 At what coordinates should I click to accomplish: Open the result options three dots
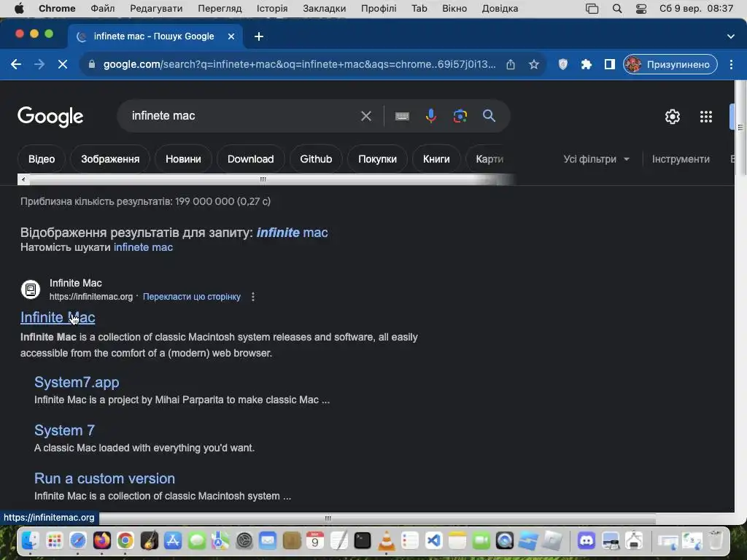click(x=253, y=297)
